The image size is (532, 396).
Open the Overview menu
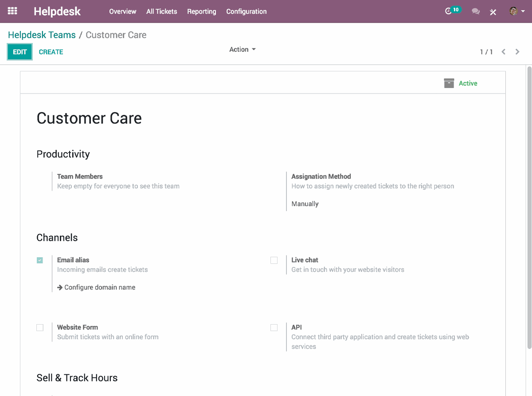pos(123,12)
